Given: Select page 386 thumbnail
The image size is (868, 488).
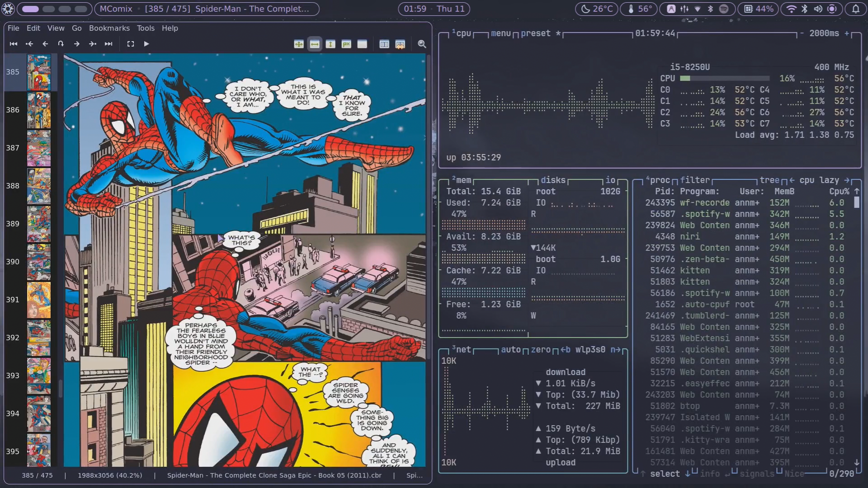Looking at the screenshot, I should [39, 111].
